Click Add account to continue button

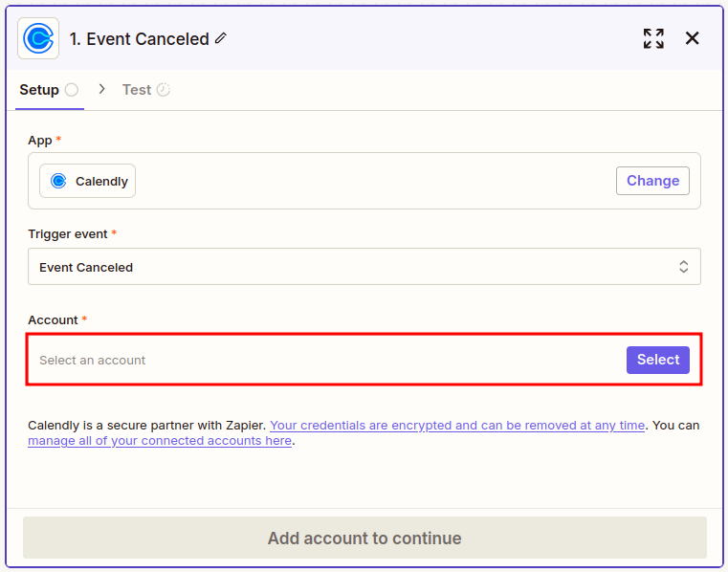click(364, 538)
